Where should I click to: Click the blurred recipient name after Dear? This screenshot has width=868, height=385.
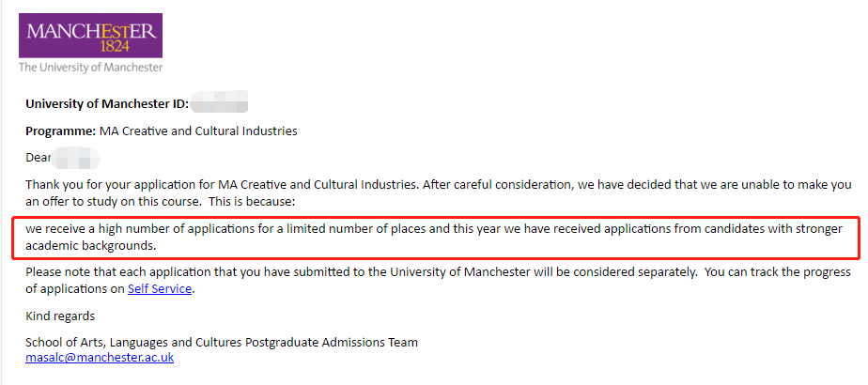(75, 158)
